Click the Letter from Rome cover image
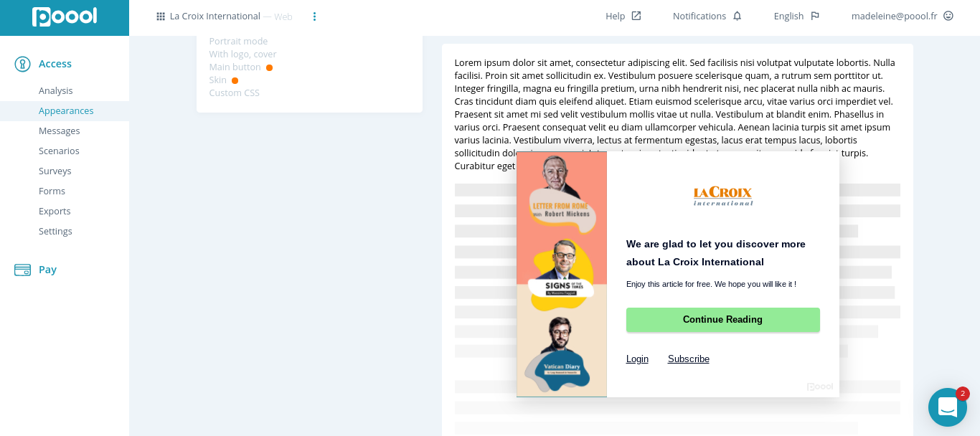Image resolution: width=980 pixels, height=436 pixels. click(562, 193)
